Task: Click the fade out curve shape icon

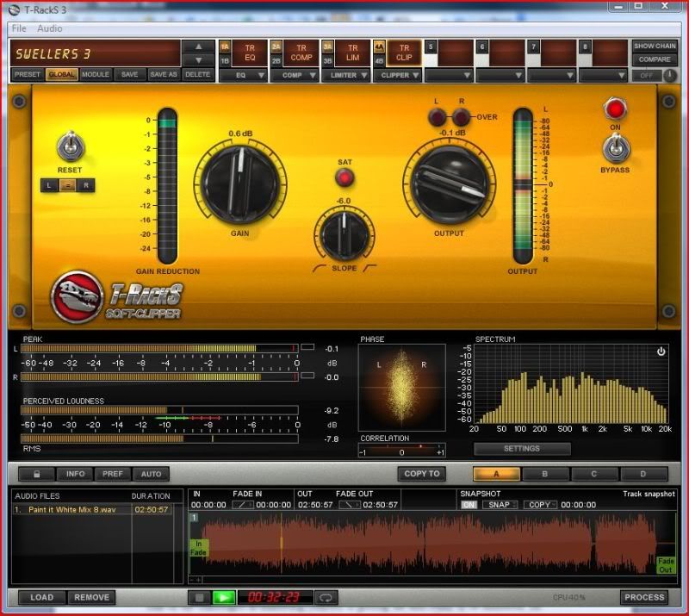Action: pyautogui.click(x=350, y=505)
